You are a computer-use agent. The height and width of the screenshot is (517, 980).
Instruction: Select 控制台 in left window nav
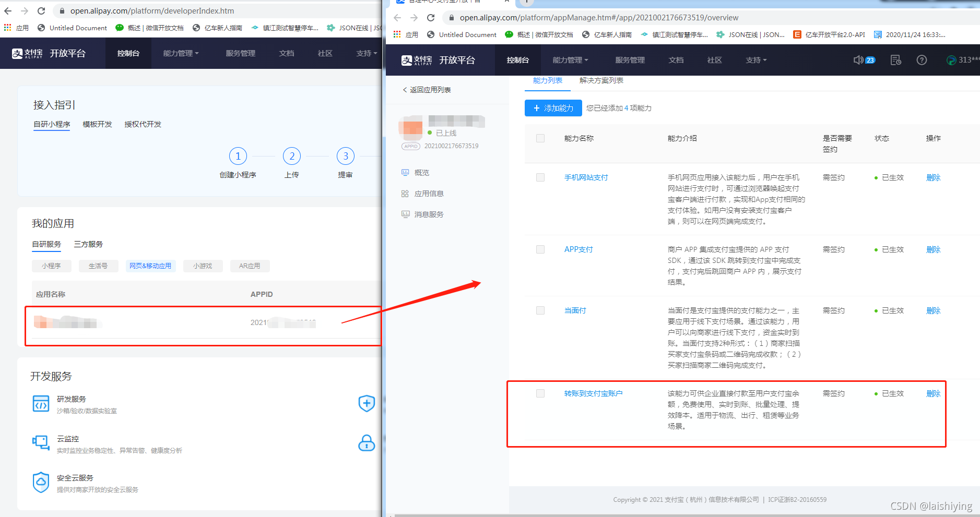pos(128,53)
